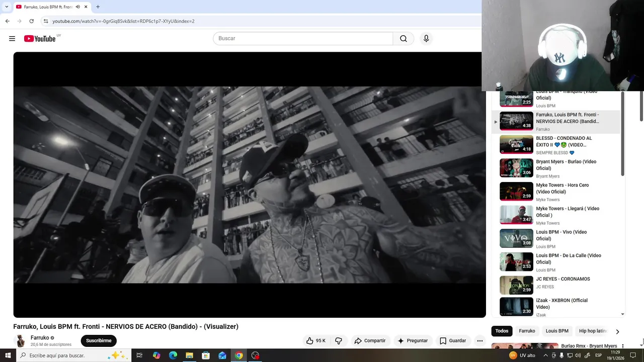View site information icon in address bar
644x362 pixels.
pos(46,21)
